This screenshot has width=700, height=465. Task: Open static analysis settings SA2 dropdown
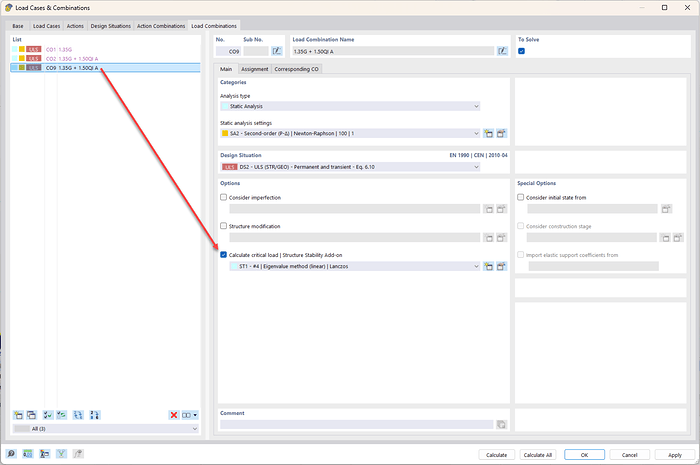point(350,133)
